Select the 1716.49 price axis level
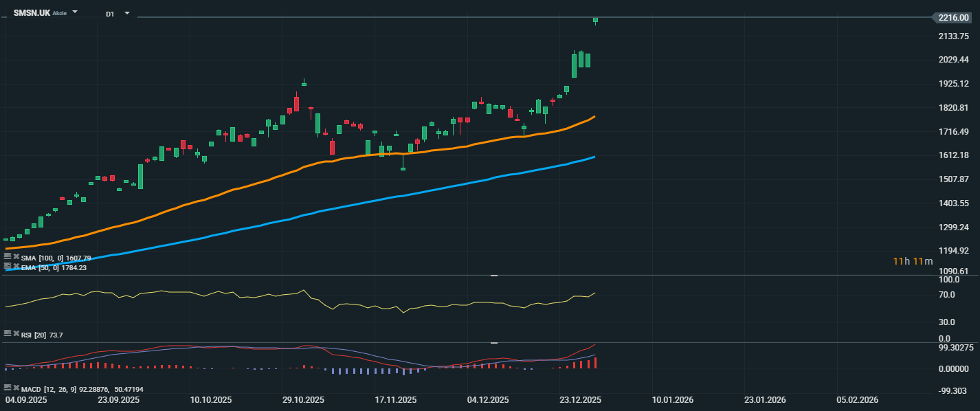The image size is (980, 411). (x=954, y=131)
